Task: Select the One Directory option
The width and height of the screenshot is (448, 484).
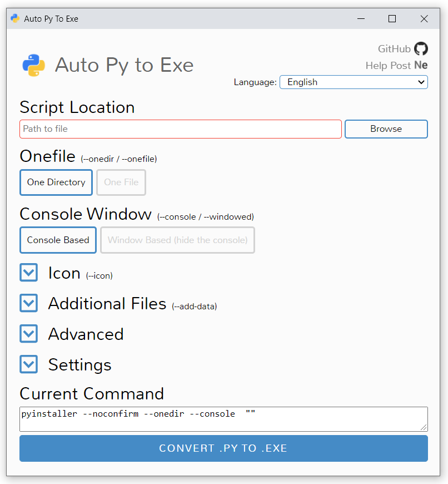Action: point(56,182)
